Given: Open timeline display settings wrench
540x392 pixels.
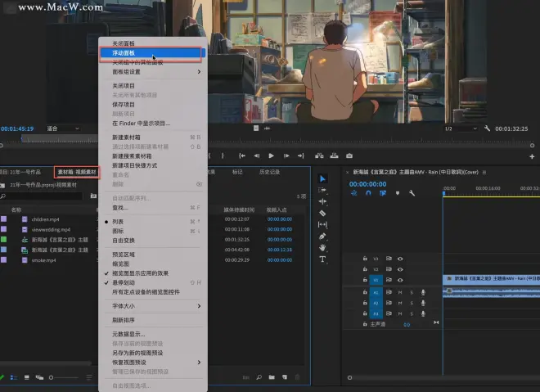Looking at the screenshot, I should tap(412, 193).
